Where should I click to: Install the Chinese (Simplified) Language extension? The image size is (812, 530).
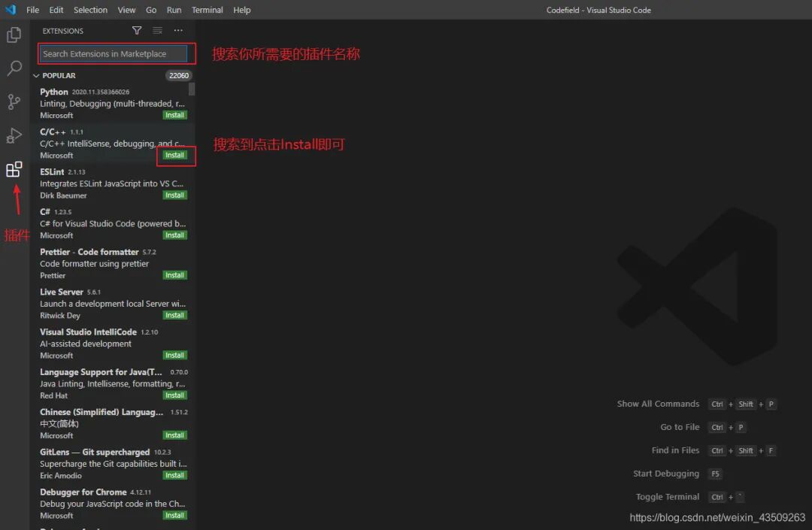click(174, 435)
